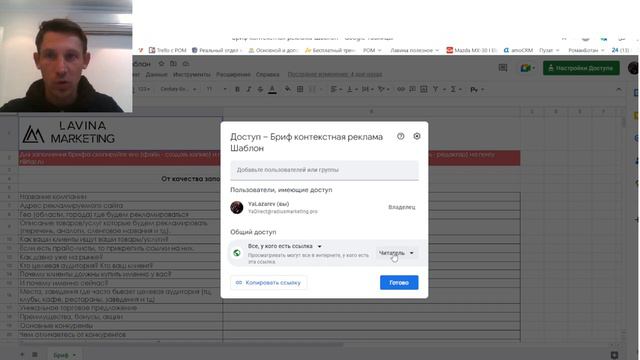
Task: Open the Бесплатный трен bookmark
Action: (331, 50)
